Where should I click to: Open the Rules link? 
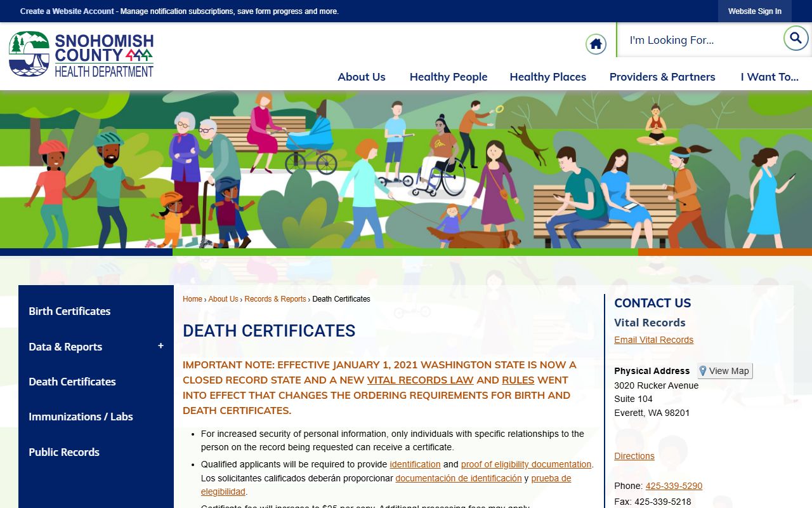coord(518,380)
